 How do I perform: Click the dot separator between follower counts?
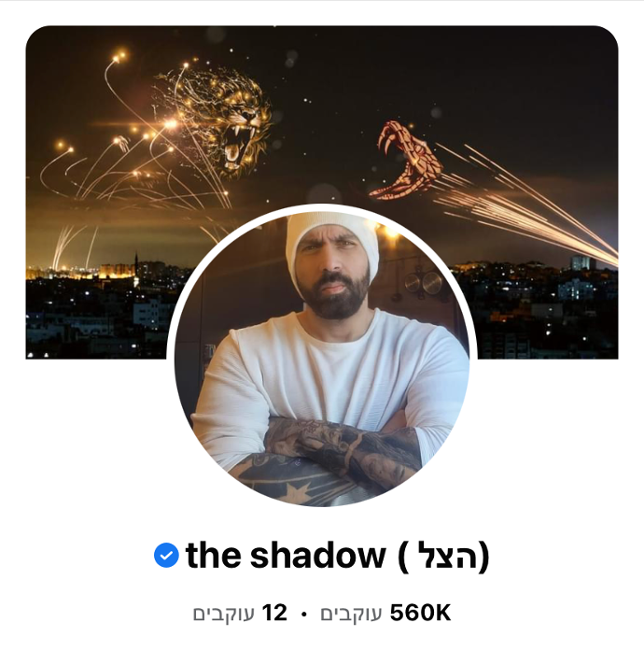click(303, 614)
